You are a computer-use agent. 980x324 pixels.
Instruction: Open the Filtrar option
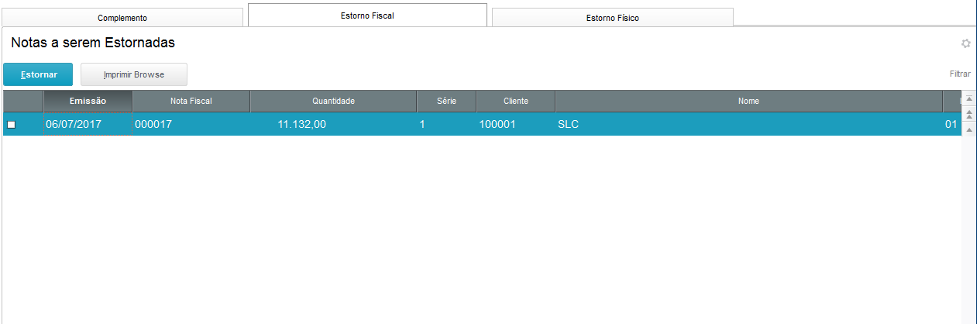coord(960,74)
